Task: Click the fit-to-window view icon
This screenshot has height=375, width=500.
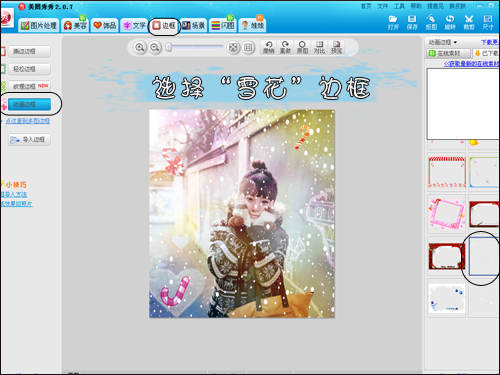Action: (x=234, y=48)
